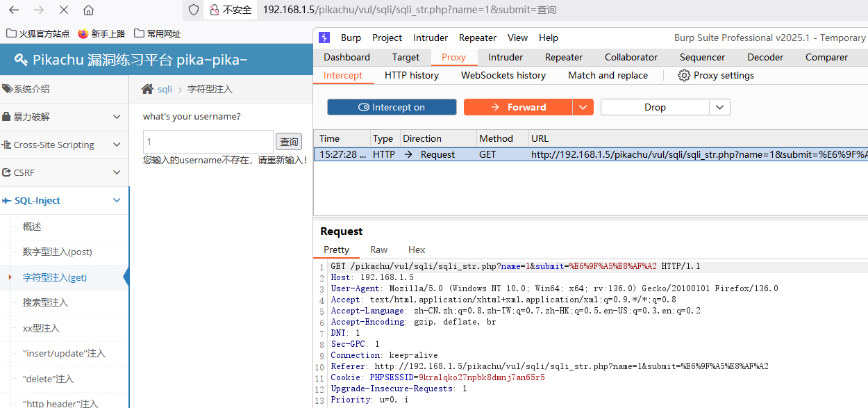Open the Repeater menu in Burp menu bar

point(478,38)
